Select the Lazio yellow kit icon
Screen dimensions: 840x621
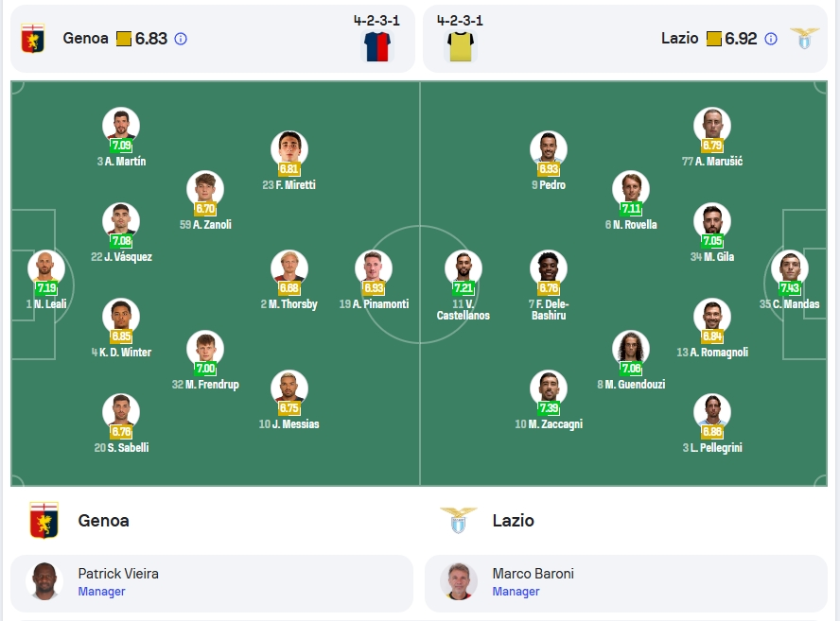461,46
